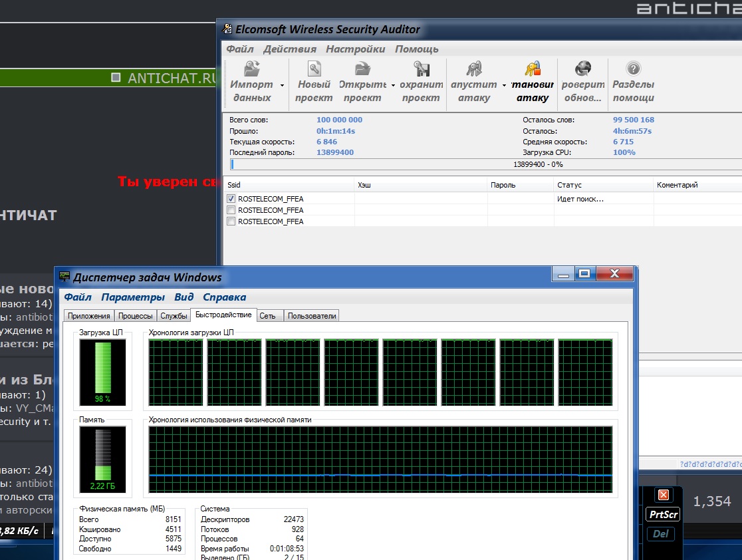Viewport: 742px width, 560px height.
Task: Click the Del button
Action: pos(661,534)
